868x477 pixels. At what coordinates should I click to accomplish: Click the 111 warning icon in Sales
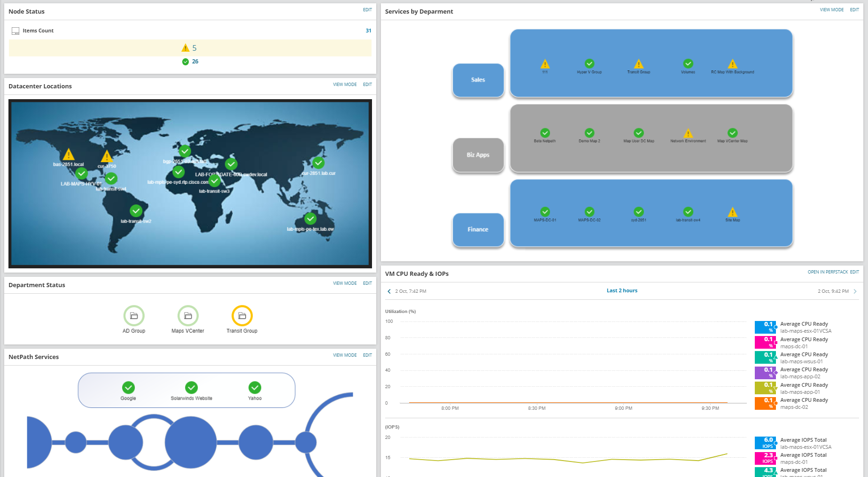[x=545, y=64]
